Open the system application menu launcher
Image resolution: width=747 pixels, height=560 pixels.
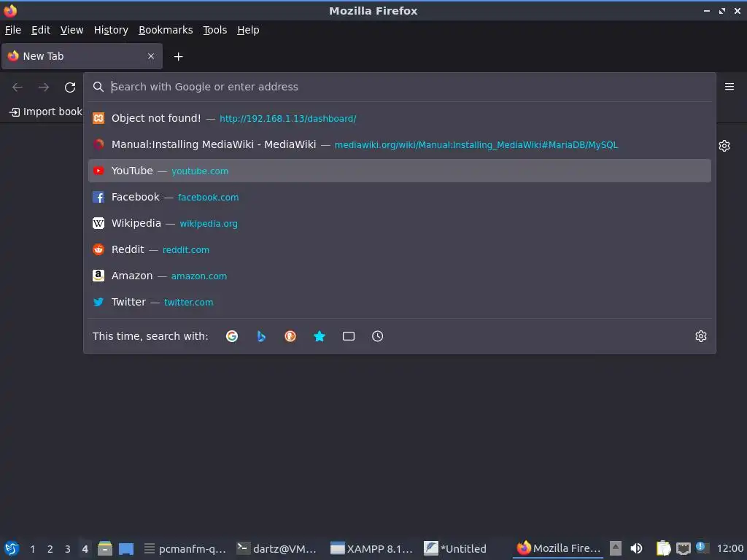12,548
